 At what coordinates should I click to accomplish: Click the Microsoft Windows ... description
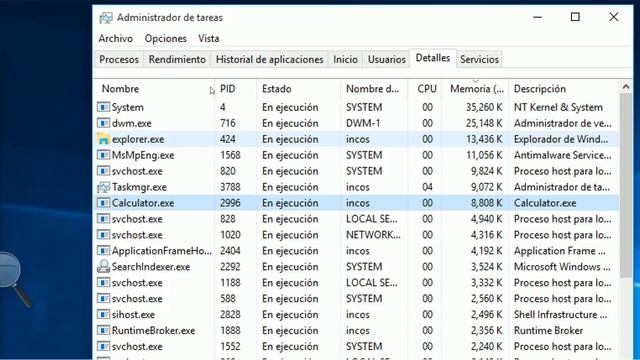tap(562, 267)
